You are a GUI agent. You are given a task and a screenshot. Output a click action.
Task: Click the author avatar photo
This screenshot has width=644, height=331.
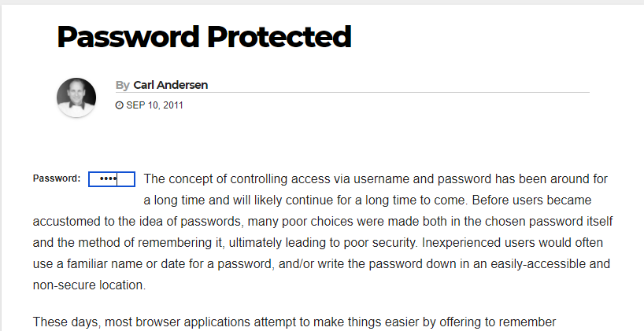click(76, 97)
